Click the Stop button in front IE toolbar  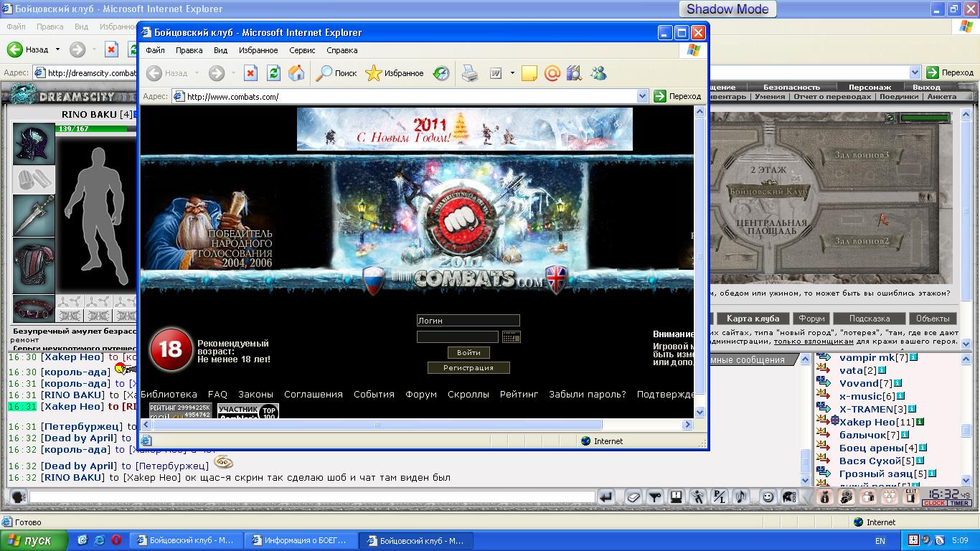tap(250, 73)
